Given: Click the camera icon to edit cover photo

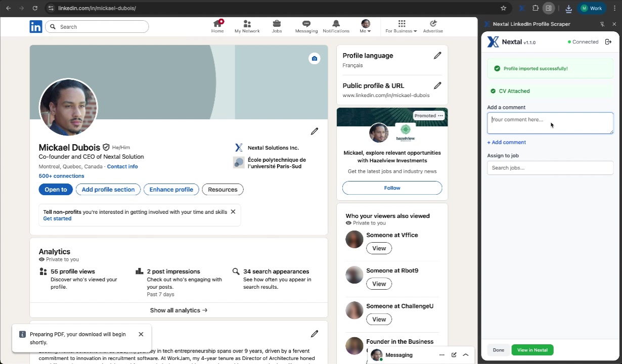Looking at the screenshot, I should click(314, 58).
